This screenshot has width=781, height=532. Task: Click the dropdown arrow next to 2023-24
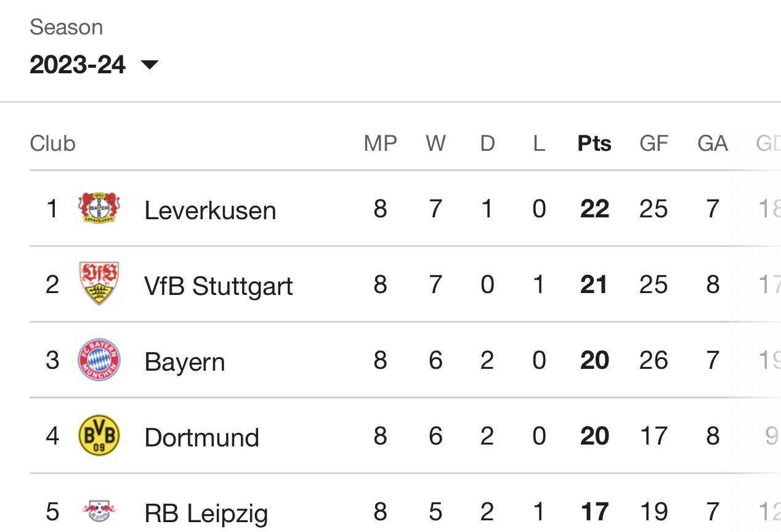coord(150,64)
